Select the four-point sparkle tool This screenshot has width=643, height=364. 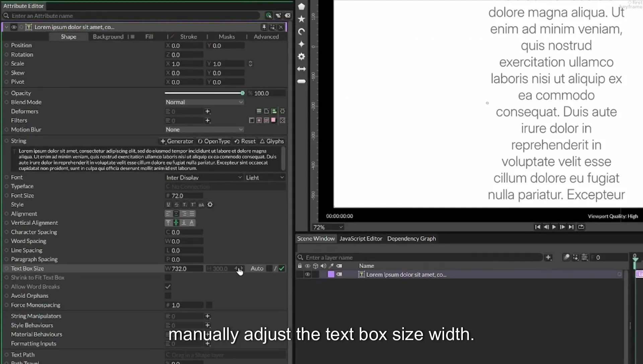pyautogui.click(x=301, y=44)
